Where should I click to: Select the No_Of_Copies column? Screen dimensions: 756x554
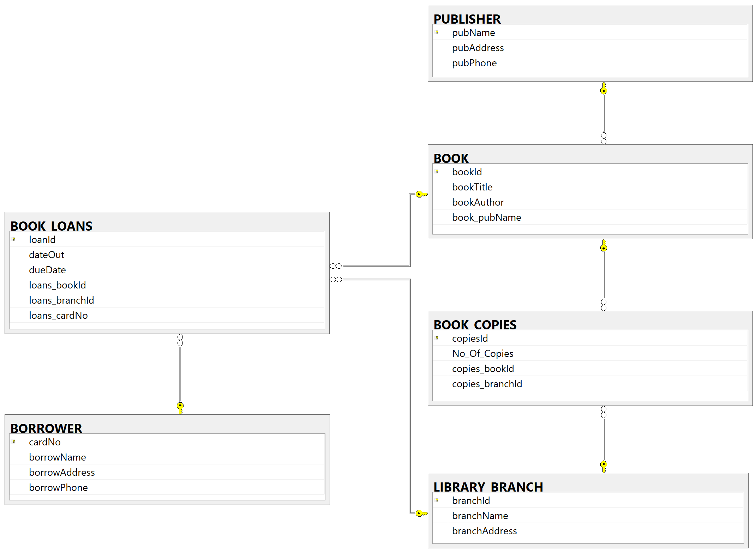[482, 353]
